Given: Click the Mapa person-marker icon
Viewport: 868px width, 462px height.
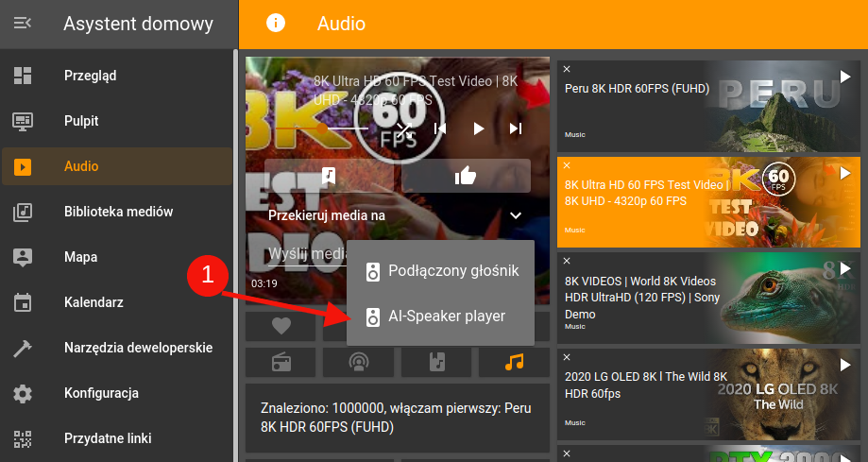Looking at the screenshot, I should 23,257.
